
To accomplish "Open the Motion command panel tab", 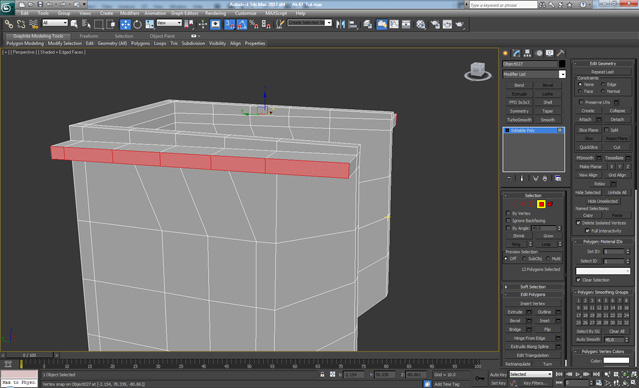I will (539, 53).
